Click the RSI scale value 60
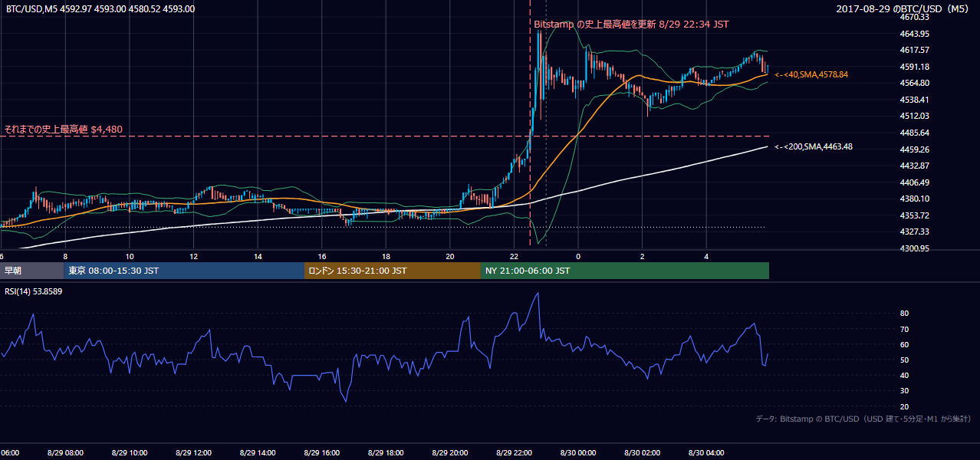 [x=904, y=344]
